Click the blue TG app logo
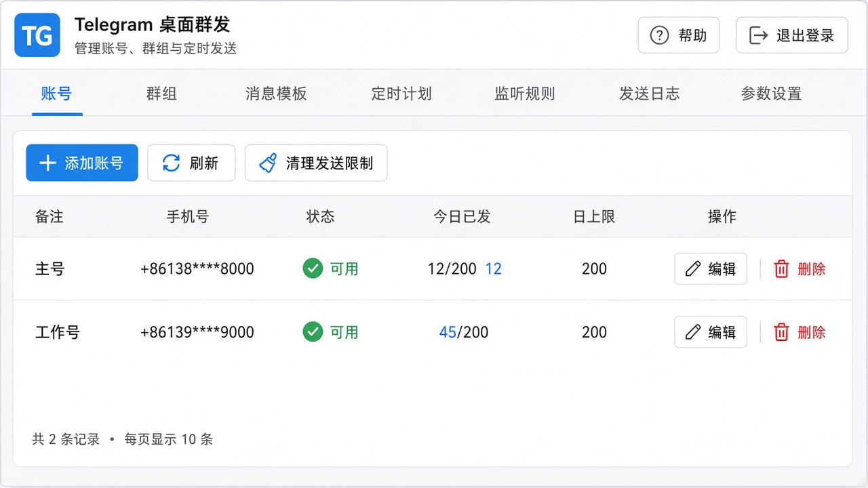Viewport: 868px width, 488px height. (37, 35)
